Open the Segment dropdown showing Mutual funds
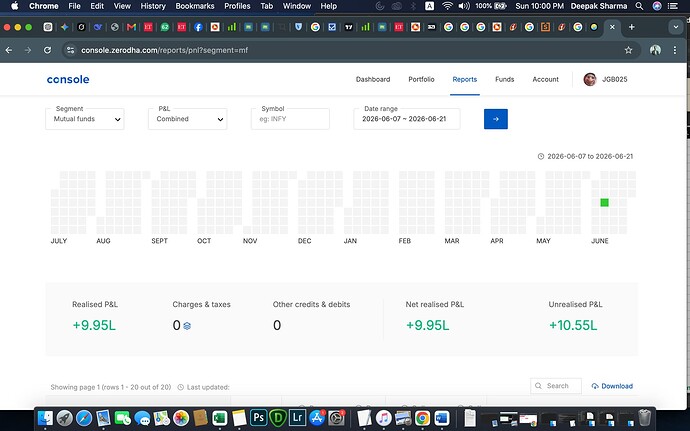The height and width of the screenshot is (431, 690). 84,119
